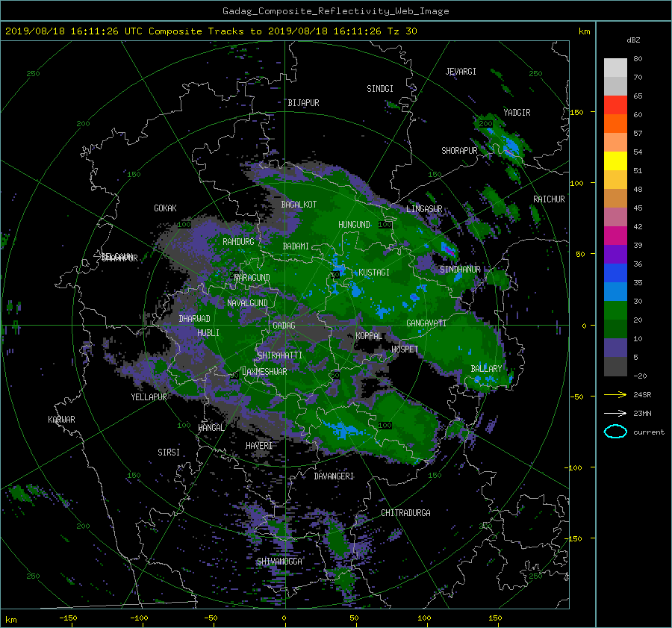Click the RAICHUR city label

click(549, 199)
